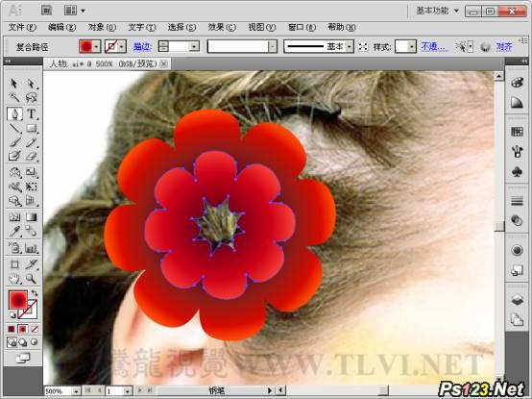The height and width of the screenshot is (399, 532).
Task: Activate the Hand tool
Action: tap(14, 279)
